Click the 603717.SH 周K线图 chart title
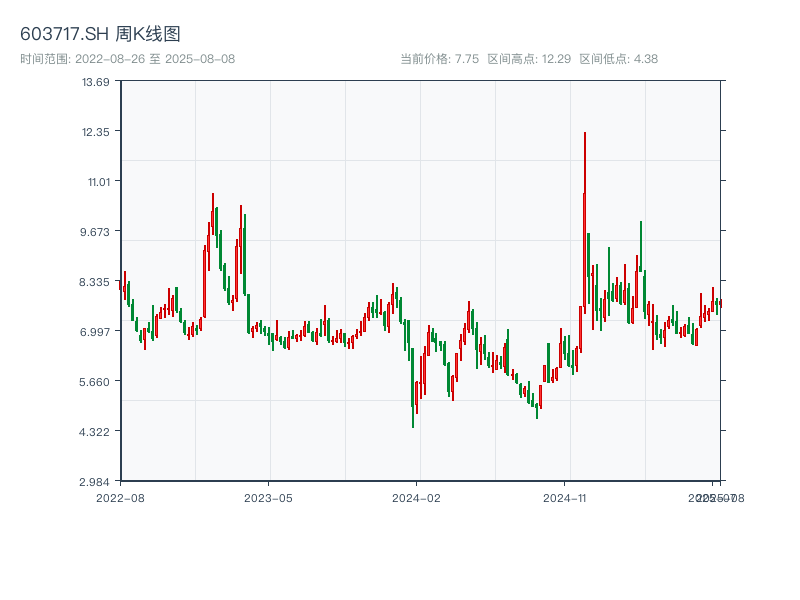The image size is (800, 600). pos(100,34)
